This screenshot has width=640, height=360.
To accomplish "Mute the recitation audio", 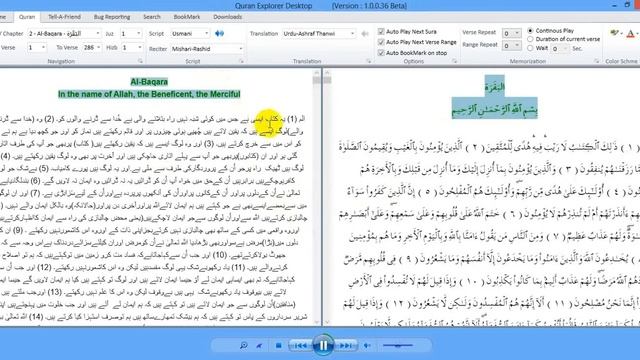I will point(367,346).
